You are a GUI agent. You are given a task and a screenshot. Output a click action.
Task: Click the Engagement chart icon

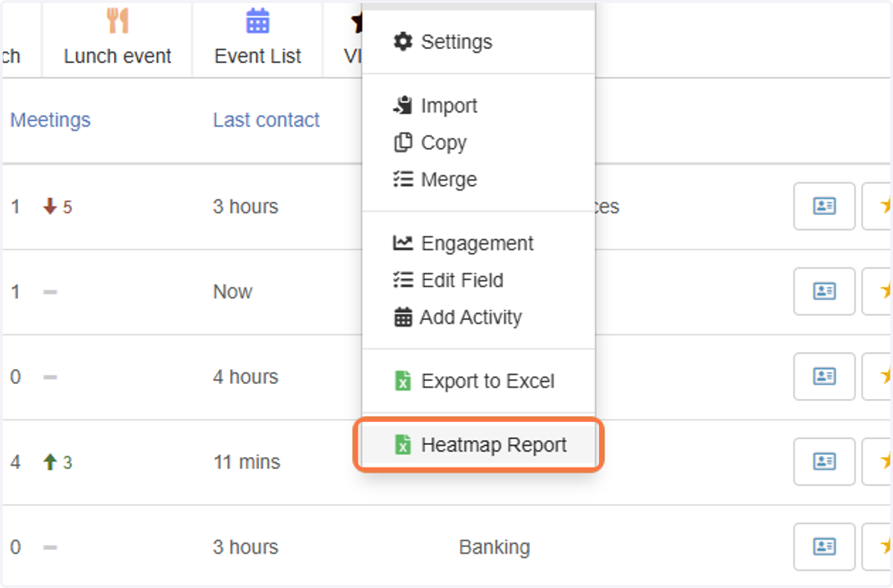[403, 243]
